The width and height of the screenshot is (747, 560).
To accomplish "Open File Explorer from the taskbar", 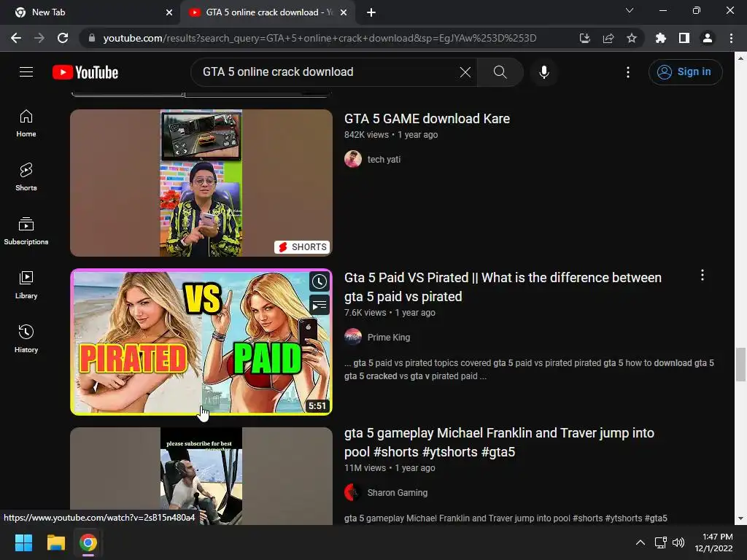I will pos(55,542).
